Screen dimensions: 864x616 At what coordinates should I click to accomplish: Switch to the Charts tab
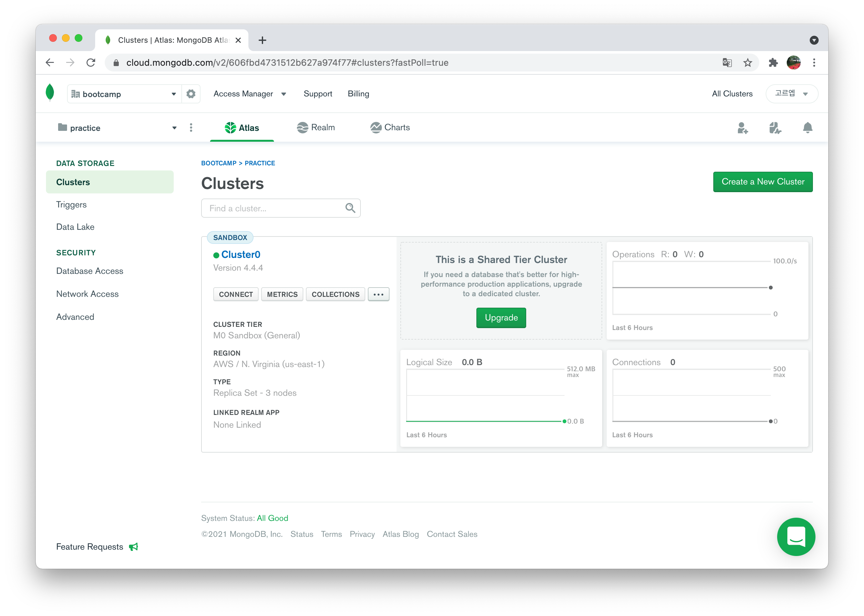point(390,127)
